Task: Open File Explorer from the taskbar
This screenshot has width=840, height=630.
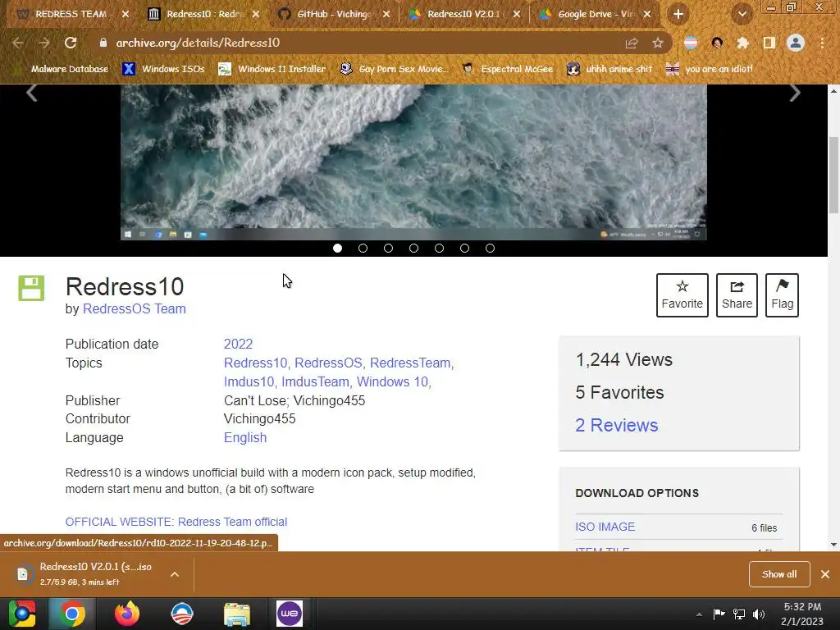Action: 236,614
